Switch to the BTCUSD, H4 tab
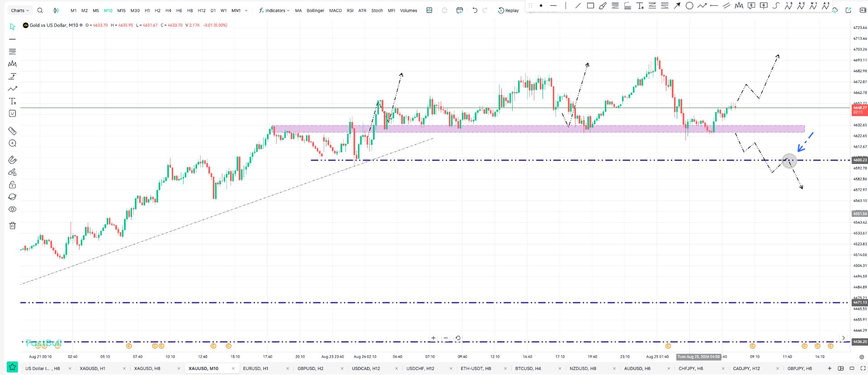The height and width of the screenshot is (375, 868). [528, 369]
